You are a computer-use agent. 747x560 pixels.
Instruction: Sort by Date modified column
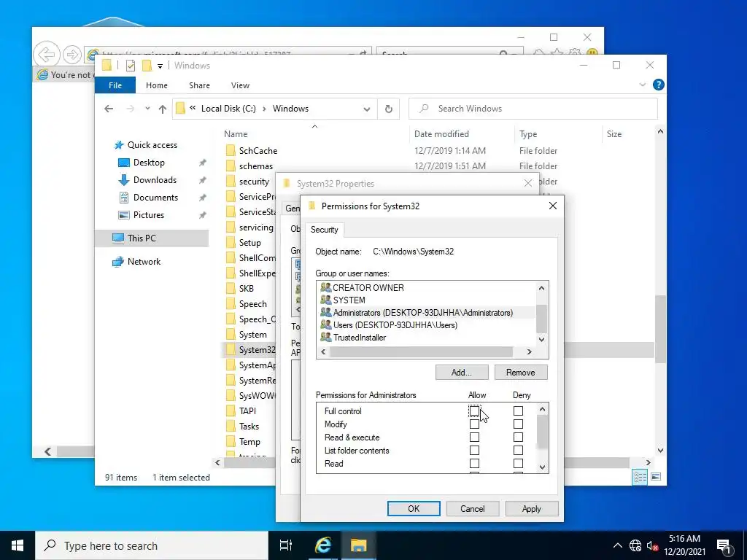coord(441,134)
